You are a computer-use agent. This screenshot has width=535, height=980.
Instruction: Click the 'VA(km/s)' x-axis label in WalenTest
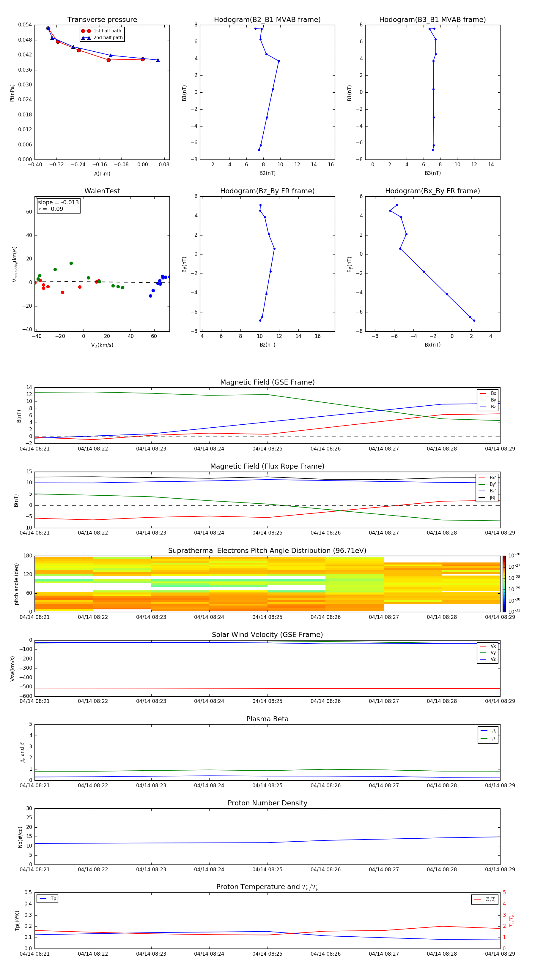click(102, 345)
